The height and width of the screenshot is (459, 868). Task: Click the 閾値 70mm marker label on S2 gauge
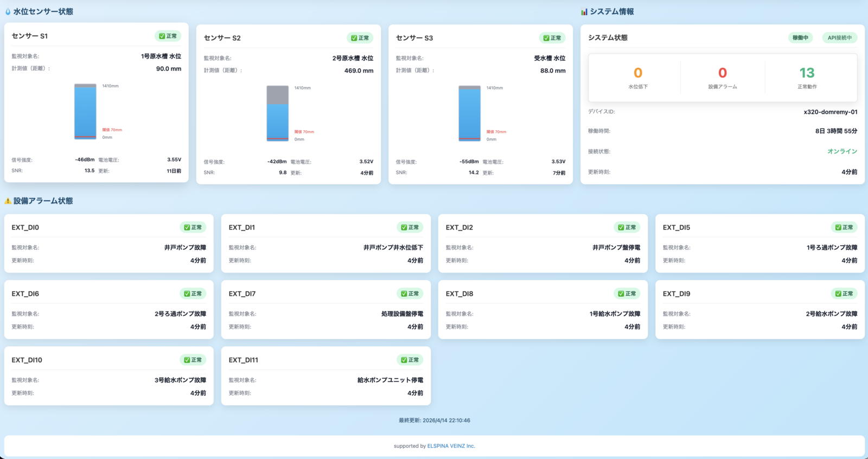tap(304, 132)
